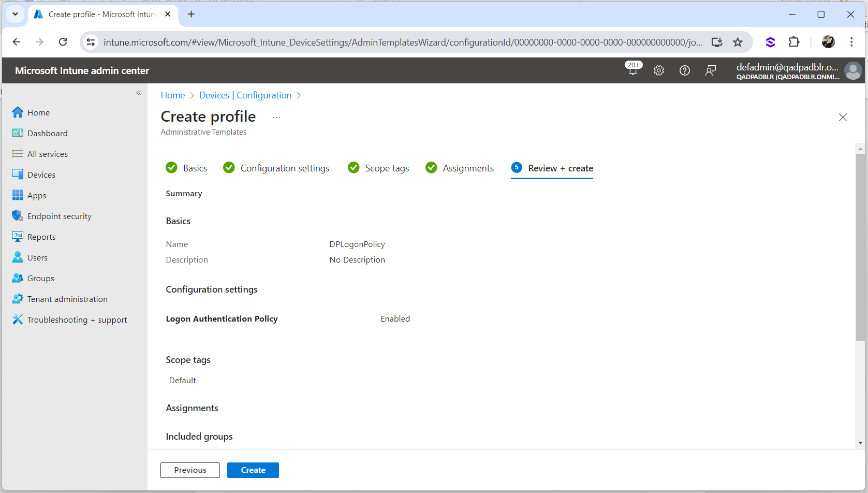The image size is (868, 493).
Task: Click the Enabled setting value
Action: [x=395, y=319]
